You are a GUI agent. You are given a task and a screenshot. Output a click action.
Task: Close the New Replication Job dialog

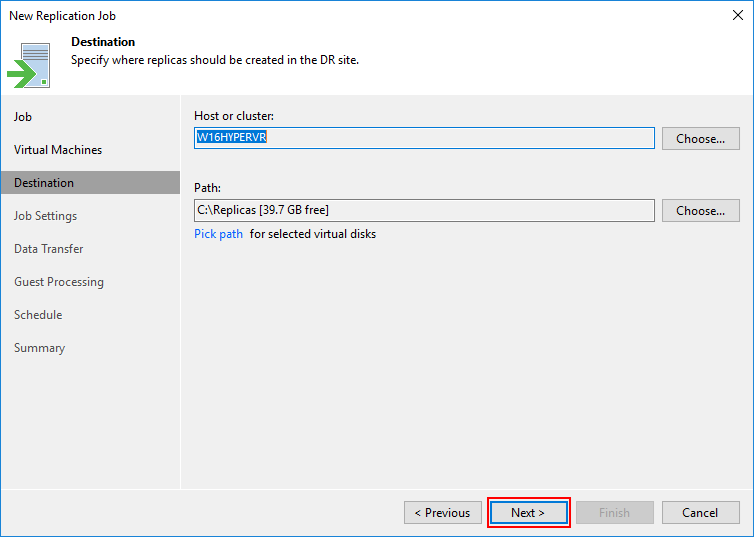click(x=738, y=15)
